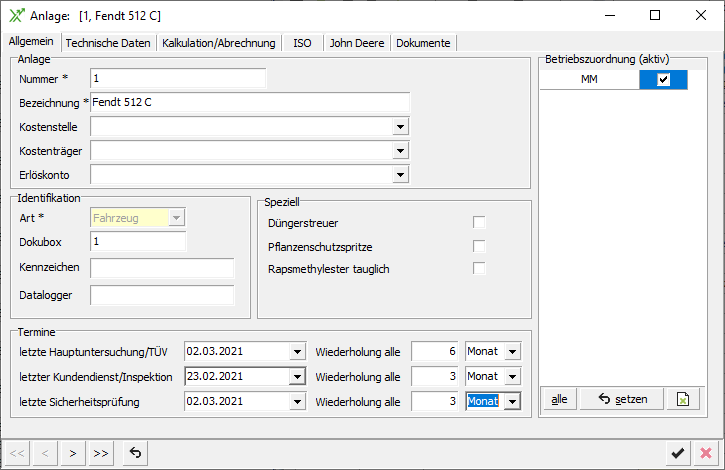Enable the Düngerstreuer checkbox
This screenshot has height=470, width=725.
[479, 222]
